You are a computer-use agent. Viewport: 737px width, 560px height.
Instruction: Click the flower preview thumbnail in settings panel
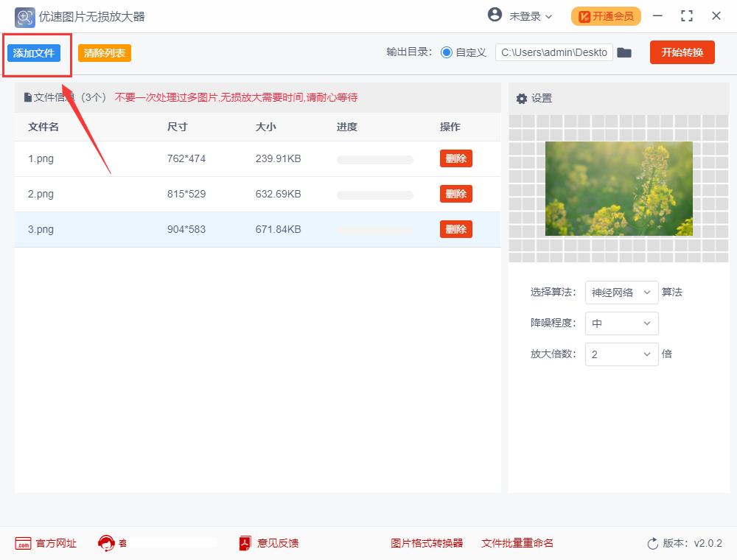click(x=619, y=188)
